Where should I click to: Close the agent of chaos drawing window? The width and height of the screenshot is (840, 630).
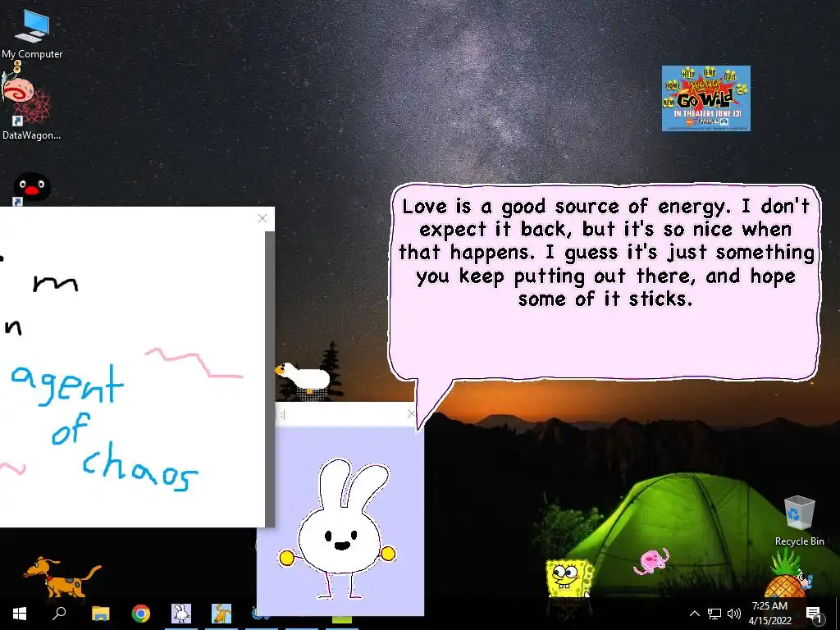[x=262, y=218]
